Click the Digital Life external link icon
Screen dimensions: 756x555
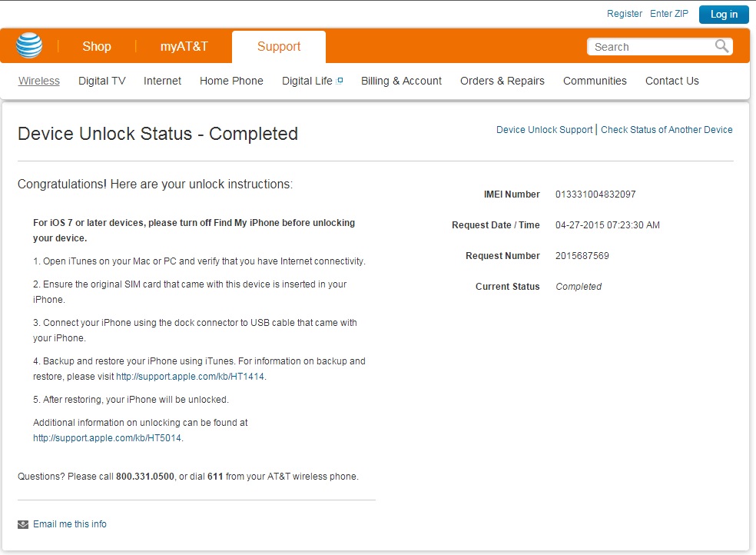340,81
